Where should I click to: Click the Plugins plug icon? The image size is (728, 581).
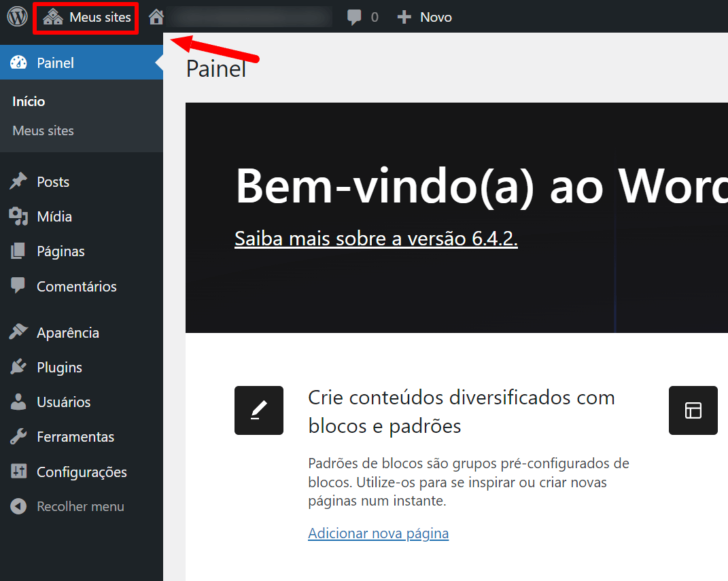point(19,366)
